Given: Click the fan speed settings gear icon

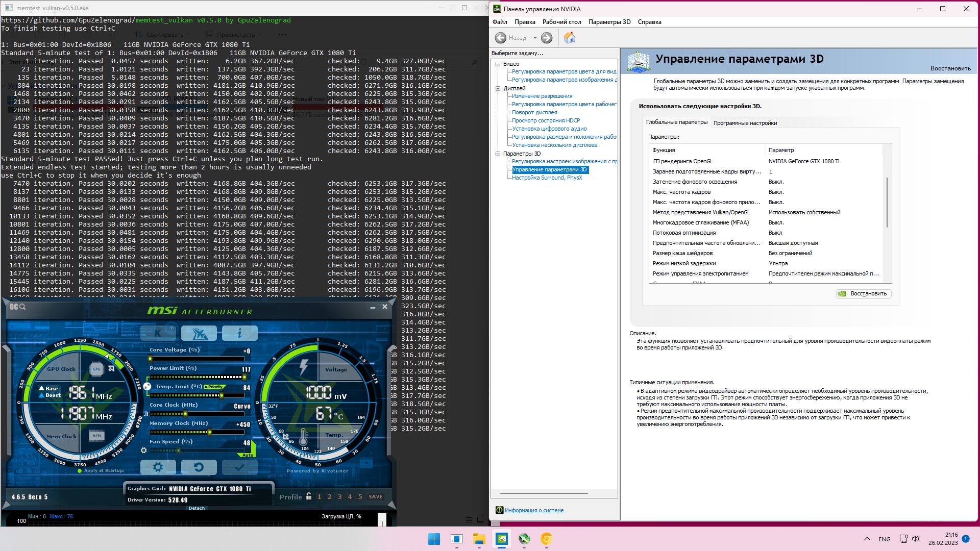Looking at the screenshot, I should (x=144, y=450).
